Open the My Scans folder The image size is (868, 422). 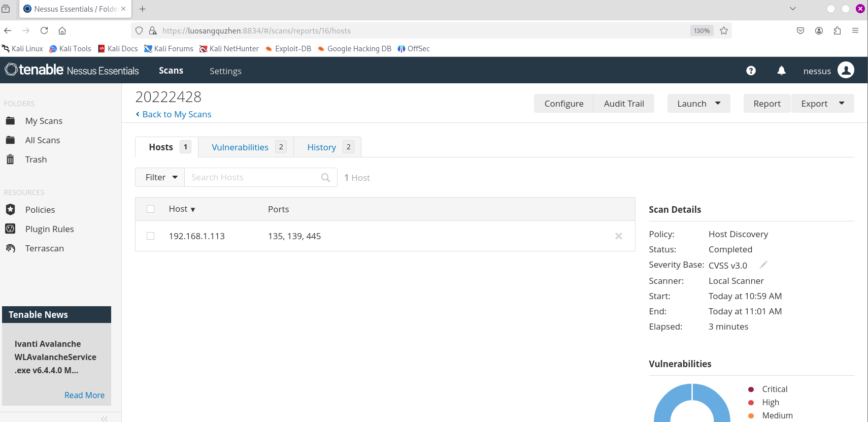tap(44, 121)
